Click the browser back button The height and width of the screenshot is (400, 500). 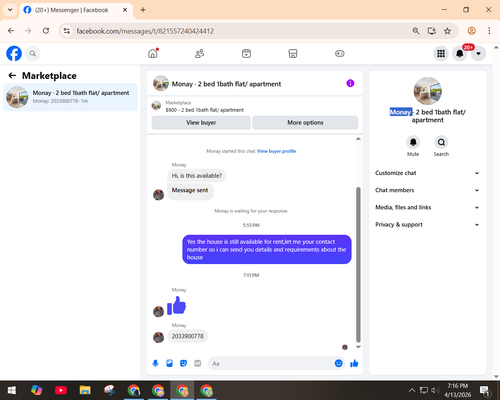click(11, 31)
